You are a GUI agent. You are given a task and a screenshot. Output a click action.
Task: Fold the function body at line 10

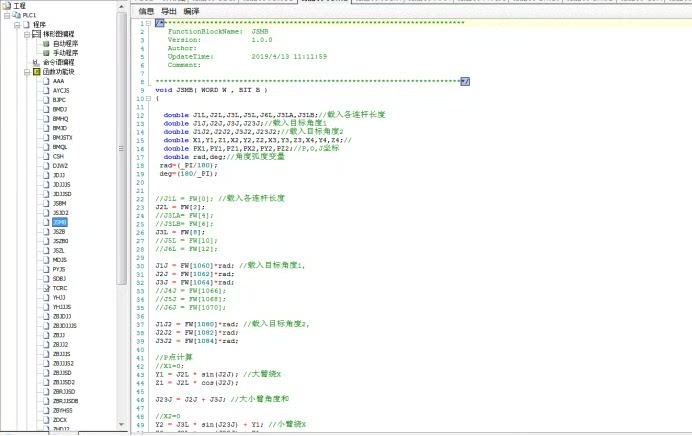[148, 98]
